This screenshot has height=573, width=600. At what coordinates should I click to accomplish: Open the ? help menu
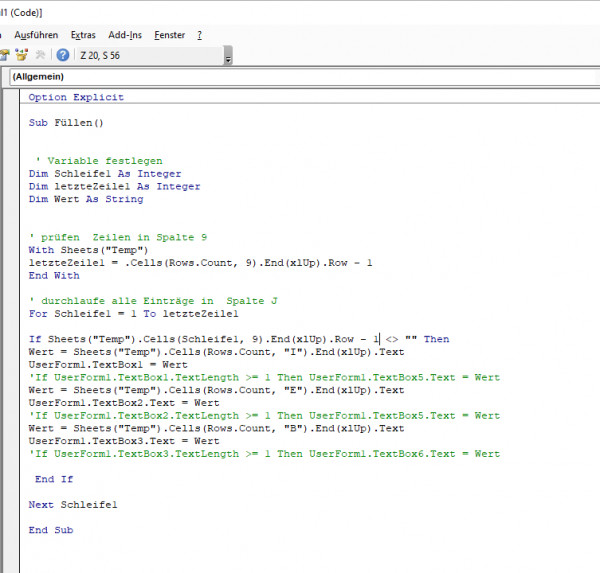(199, 35)
